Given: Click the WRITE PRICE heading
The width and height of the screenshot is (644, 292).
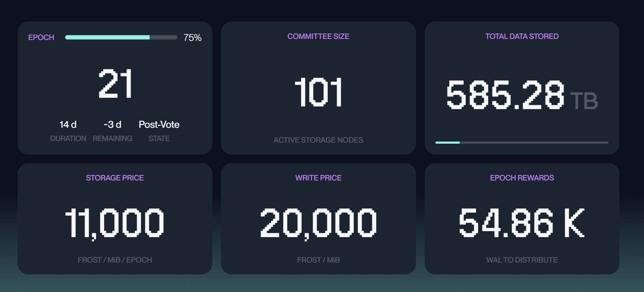Looking at the screenshot, I should point(318,178).
